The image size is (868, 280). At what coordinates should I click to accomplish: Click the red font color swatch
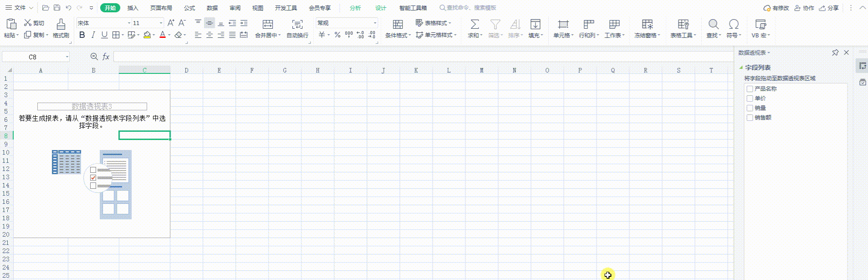(163, 35)
